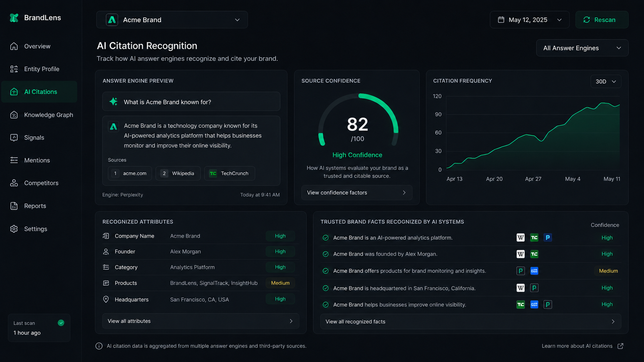Open the TechCrunch source chip
Viewport: 644px width, 362px height.
coord(230,173)
